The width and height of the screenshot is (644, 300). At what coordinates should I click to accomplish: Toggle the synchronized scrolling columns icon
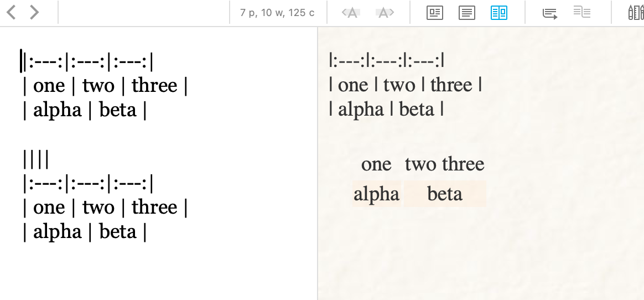click(x=582, y=12)
